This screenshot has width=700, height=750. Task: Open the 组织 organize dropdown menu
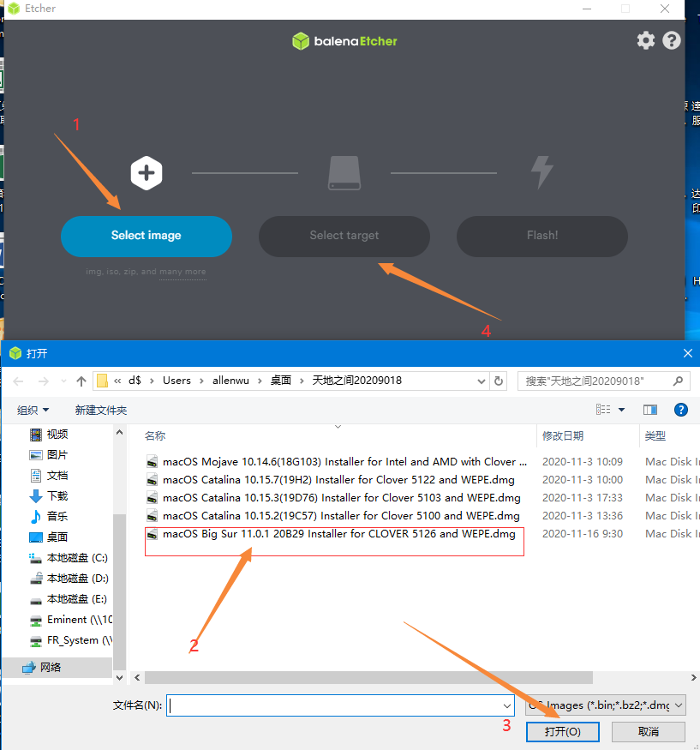[33, 411]
